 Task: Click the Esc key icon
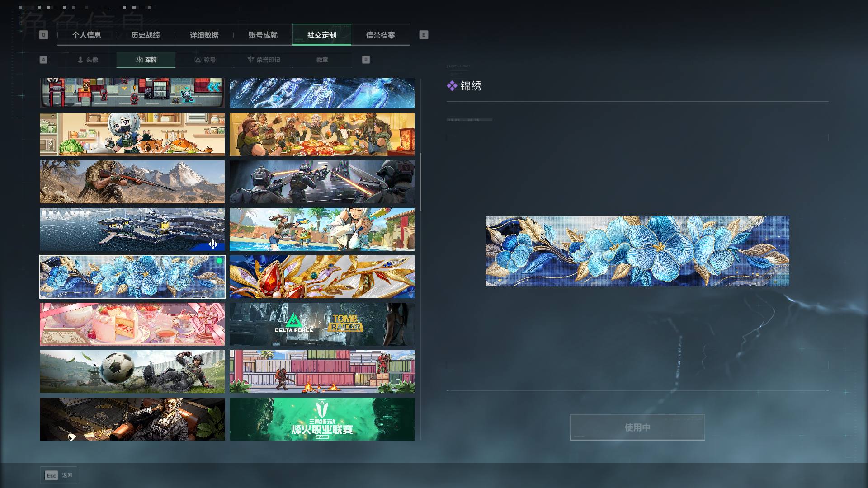pos(52,475)
